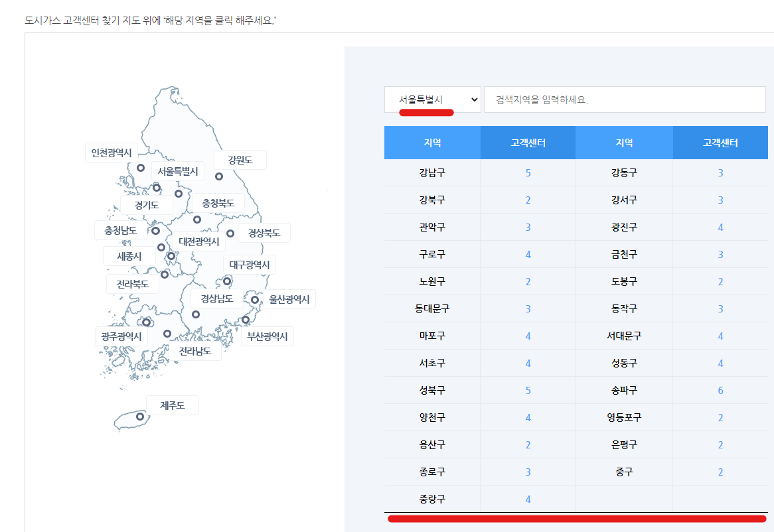Click the 광주광역시 map marker
The image size is (774, 532).
[x=147, y=322]
